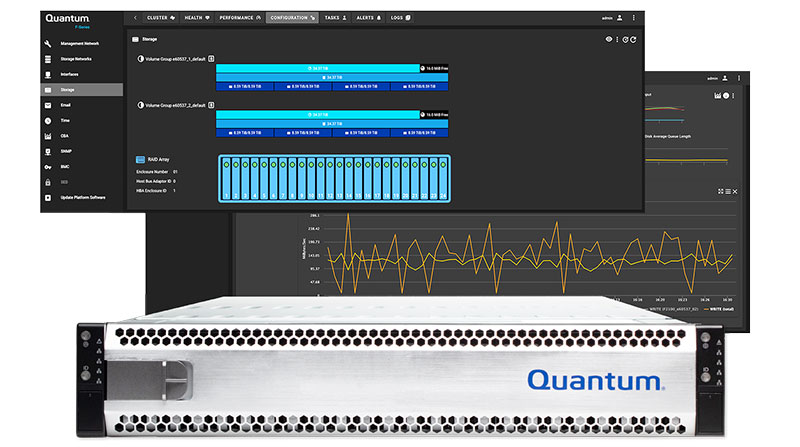Click cyan 34.37 TiB bar of Volume Group 1

coord(317,68)
